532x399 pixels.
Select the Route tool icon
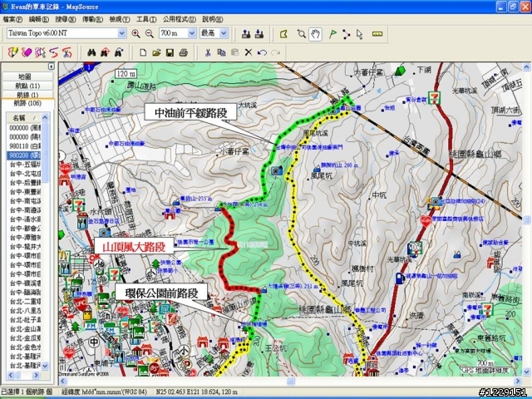[x=346, y=34]
